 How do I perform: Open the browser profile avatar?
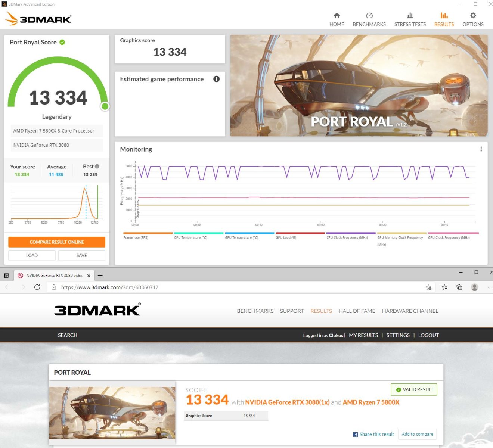475,287
